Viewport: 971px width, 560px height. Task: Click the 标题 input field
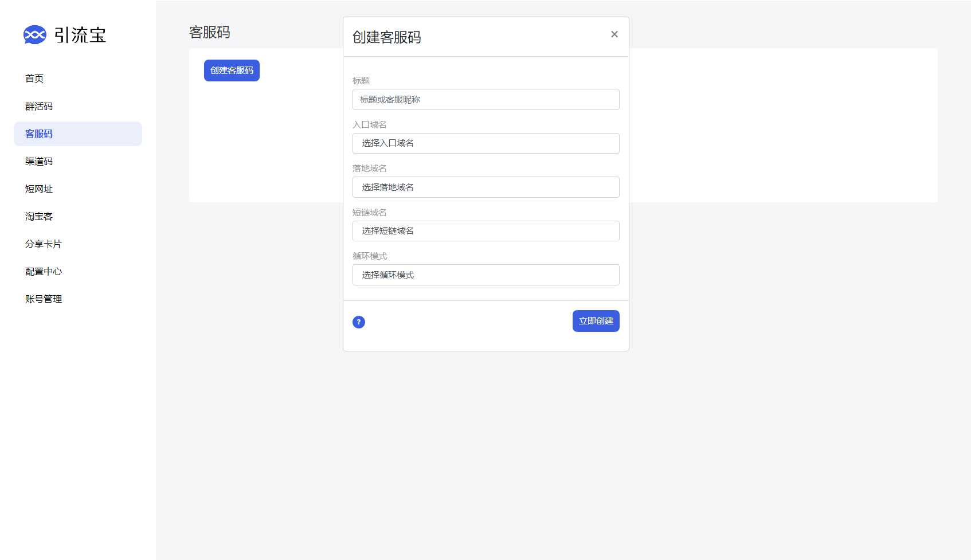tap(485, 100)
